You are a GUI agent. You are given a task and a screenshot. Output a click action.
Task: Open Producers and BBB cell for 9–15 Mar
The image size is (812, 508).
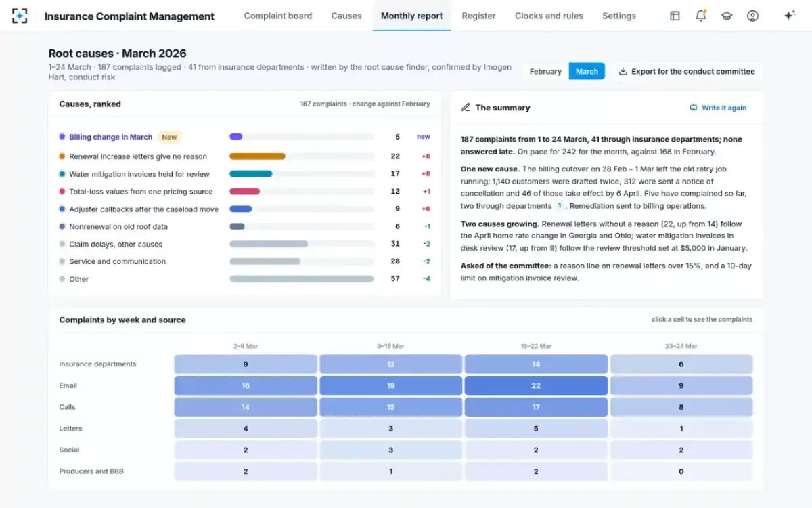tap(390, 471)
